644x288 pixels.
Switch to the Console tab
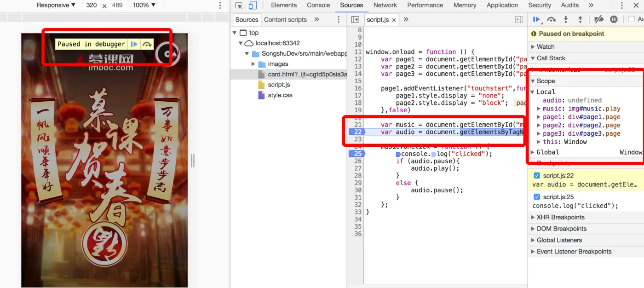tap(318, 6)
